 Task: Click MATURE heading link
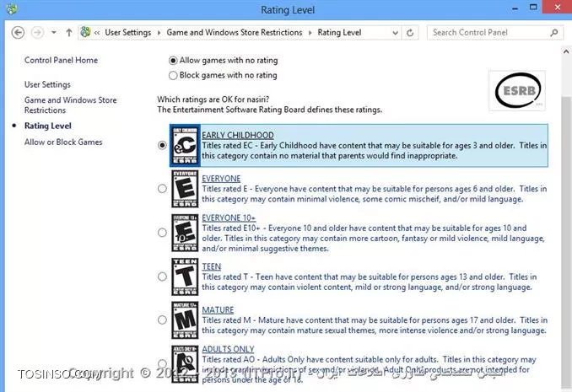(x=218, y=310)
